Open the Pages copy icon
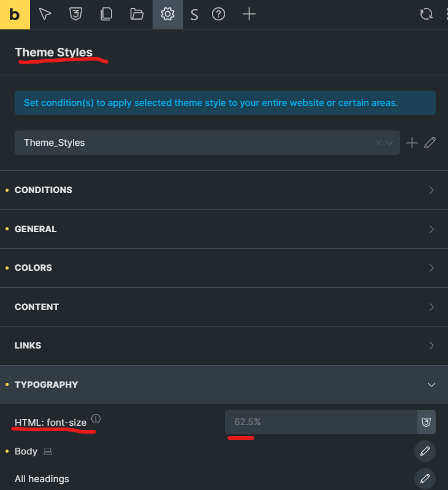The image size is (448, 490). click(106, 14)
